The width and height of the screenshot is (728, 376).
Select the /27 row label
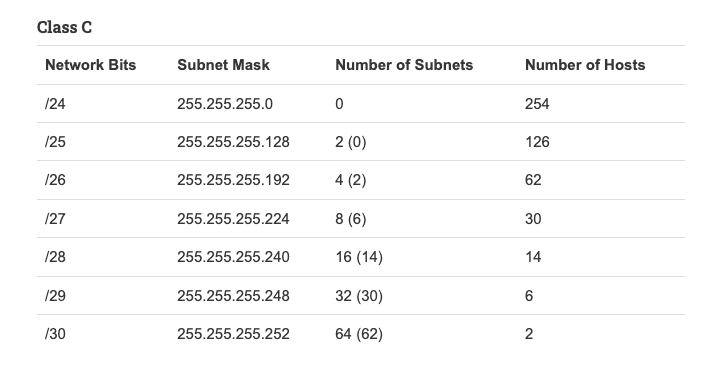tap(55, 219)
